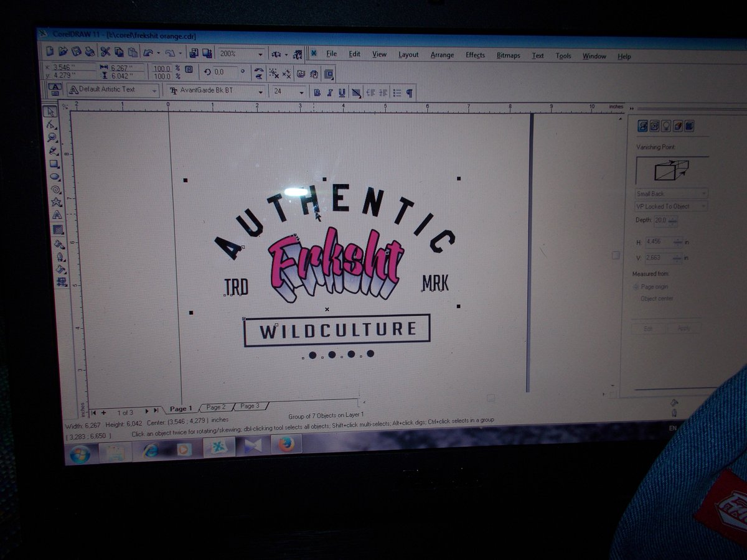Image resolution: width=747 pixels, height=560 pixels.
Task: Click Edit in the Extrude docker
Action: [648, 328]
